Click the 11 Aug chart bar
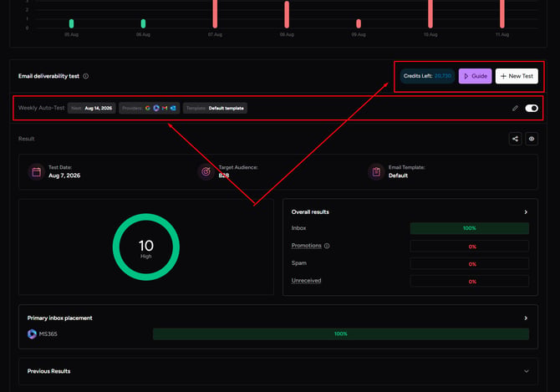The height and width of the screenshot is (392, 560). (502, 13)
